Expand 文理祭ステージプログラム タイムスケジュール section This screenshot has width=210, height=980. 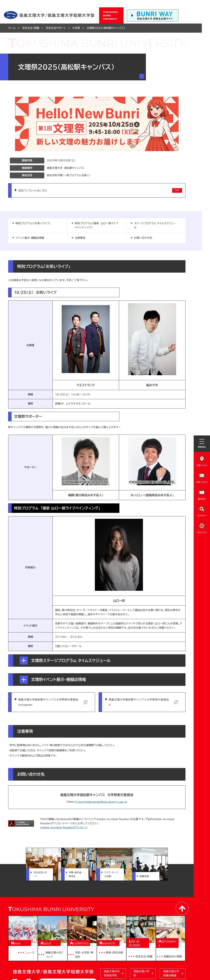coord(97,660)
